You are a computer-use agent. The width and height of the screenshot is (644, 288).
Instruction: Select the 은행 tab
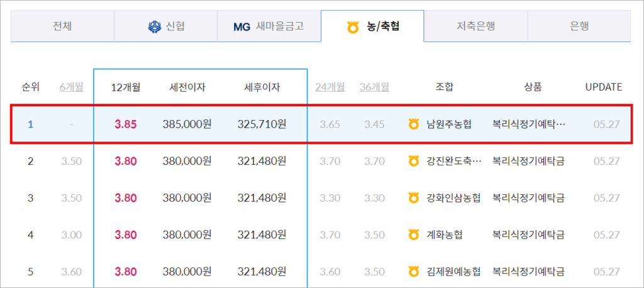pyautogui.click(x=579, y=26)
